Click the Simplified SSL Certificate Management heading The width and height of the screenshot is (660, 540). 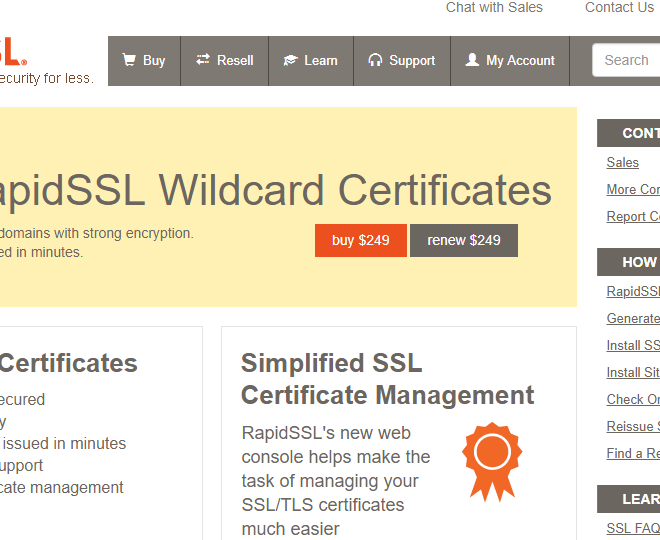tap(388, 379)
